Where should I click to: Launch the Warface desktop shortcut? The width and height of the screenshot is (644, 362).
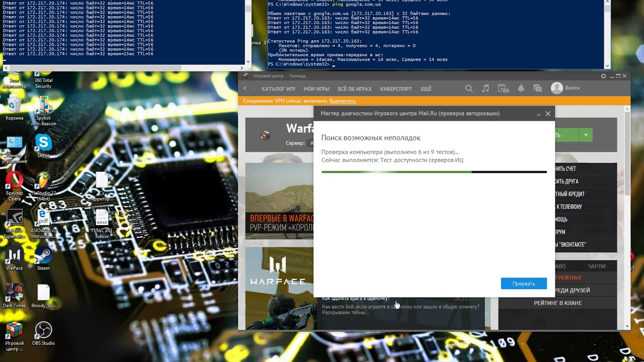click(x=15, y=259)
